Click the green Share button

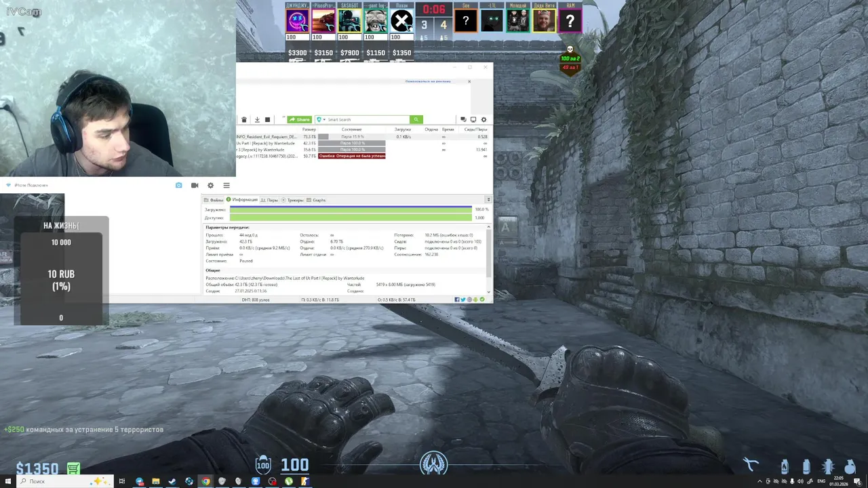pyautogui.click(x=299, y=119)
